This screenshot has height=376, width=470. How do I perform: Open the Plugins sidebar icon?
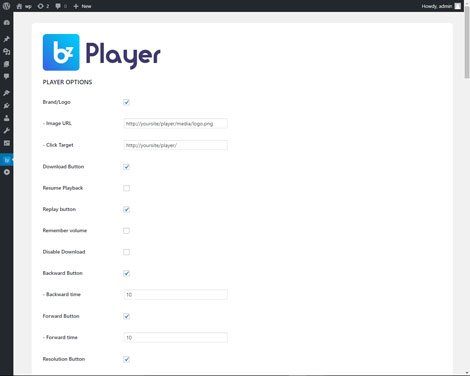(6, 106)
